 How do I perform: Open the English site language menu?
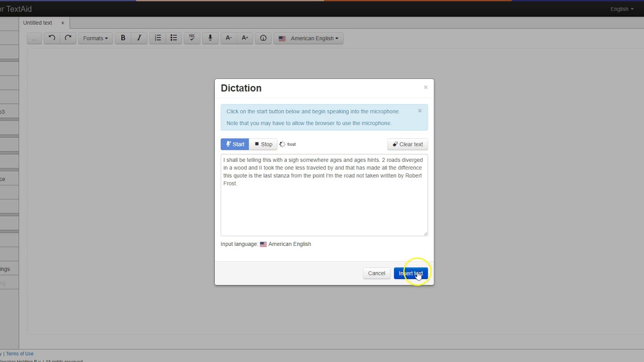coord(622,9)
